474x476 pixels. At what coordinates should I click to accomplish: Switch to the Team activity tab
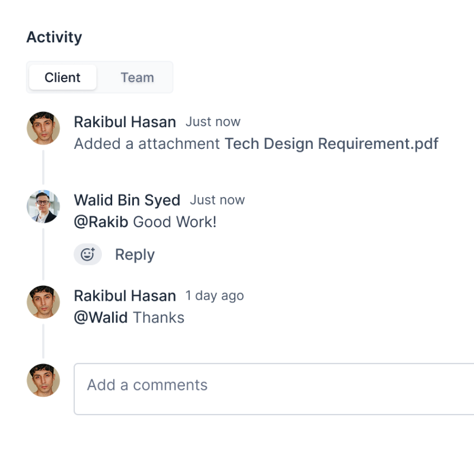[137, 77]
